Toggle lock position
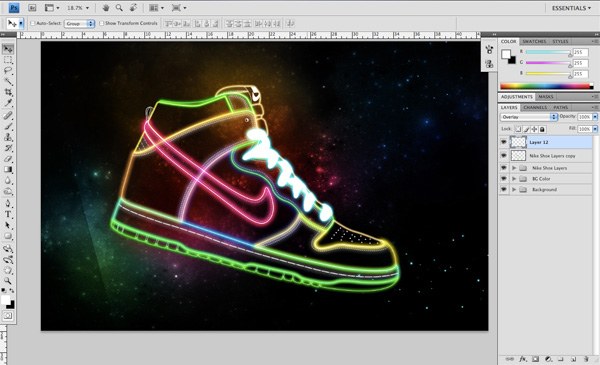 (534, 129)
